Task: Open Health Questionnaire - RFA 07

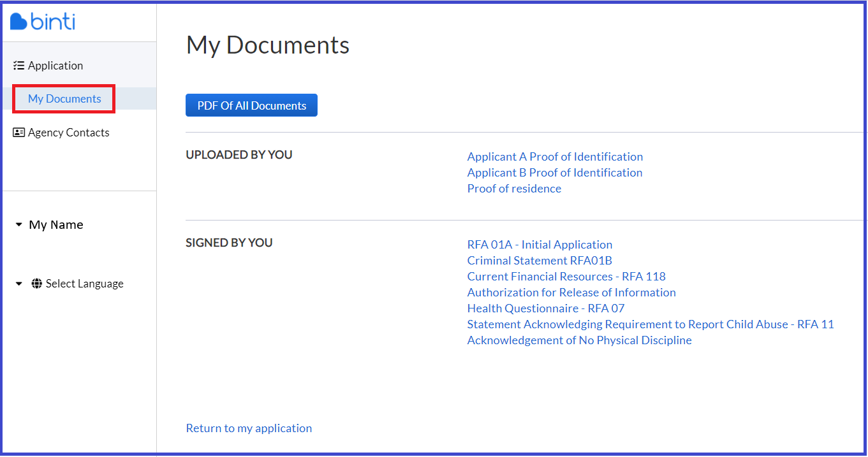Action: (545, 308)
